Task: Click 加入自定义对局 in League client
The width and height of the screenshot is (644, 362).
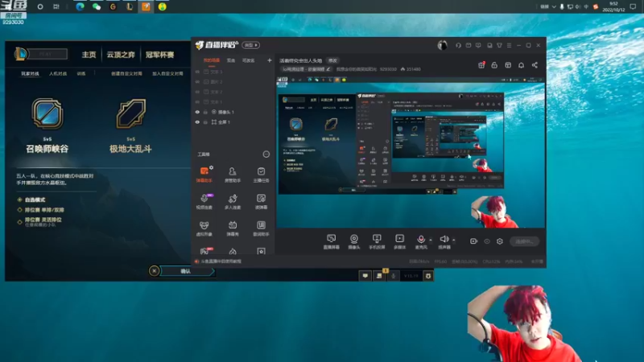Action: pos(167,73)
